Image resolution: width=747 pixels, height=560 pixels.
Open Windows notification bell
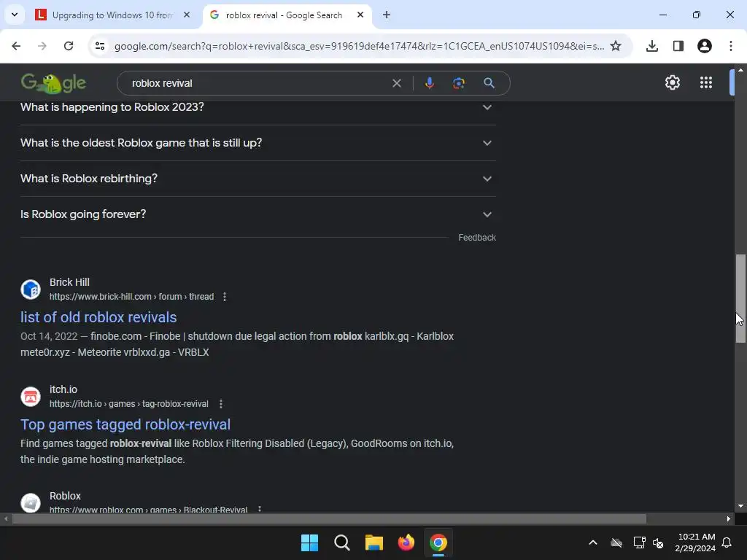coord(727,542)
